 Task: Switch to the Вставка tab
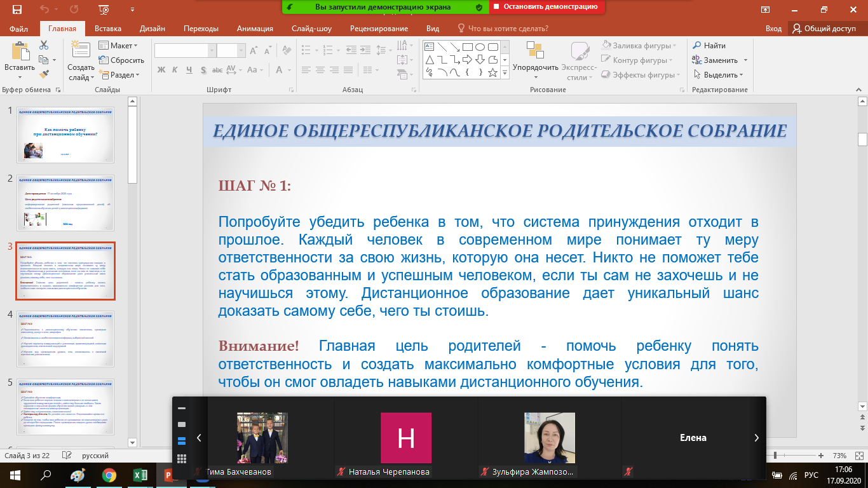(108, 29)
